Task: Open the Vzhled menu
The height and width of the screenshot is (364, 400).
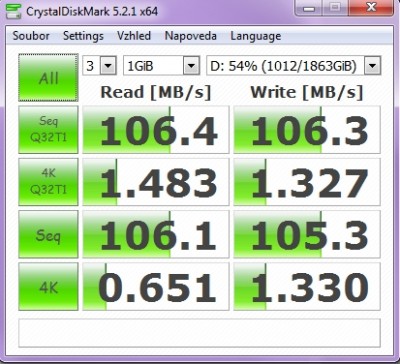Action: [134, 36]
